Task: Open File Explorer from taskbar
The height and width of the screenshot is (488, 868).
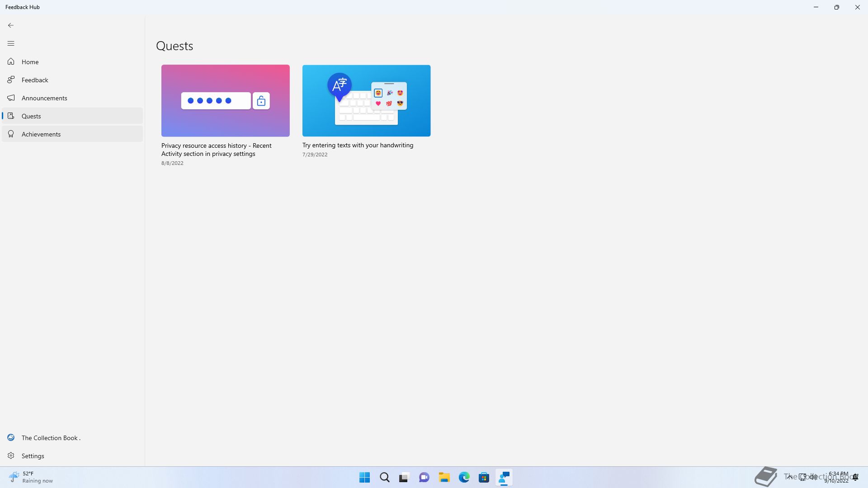Action: pyautogui.click(x=444, y=477)
